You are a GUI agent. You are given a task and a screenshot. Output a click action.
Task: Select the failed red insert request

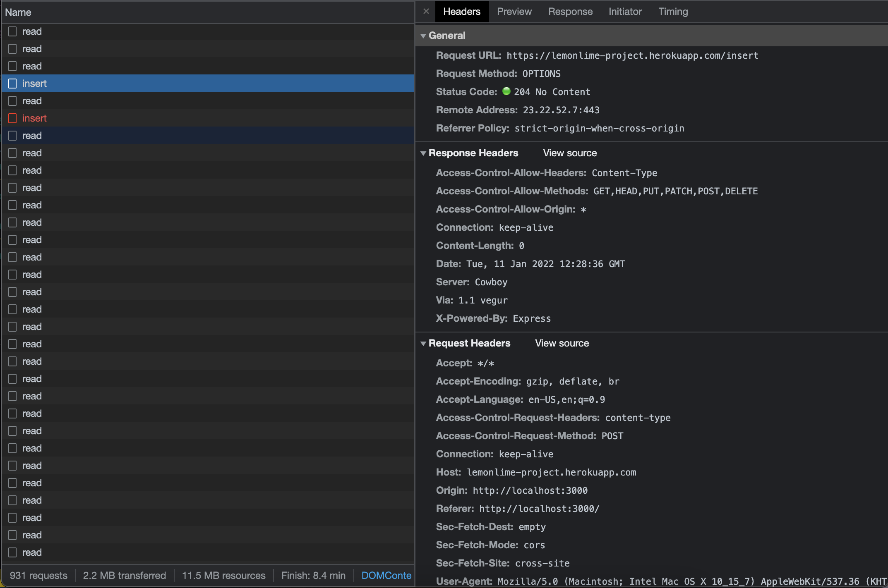coord(207,118)
